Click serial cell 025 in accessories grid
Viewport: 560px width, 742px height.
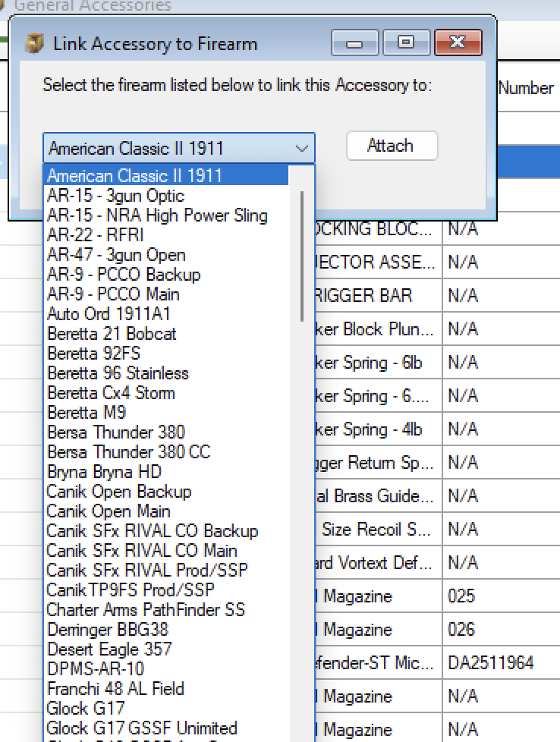point(502,596)
